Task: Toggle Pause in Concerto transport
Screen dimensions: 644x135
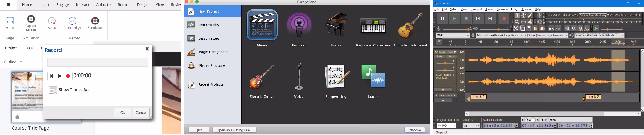Action: (x=442, y=19)
